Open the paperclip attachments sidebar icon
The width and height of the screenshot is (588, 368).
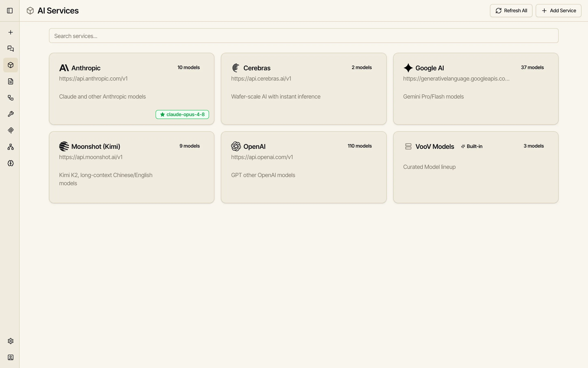pyautogui.click(x=10, y=130)
